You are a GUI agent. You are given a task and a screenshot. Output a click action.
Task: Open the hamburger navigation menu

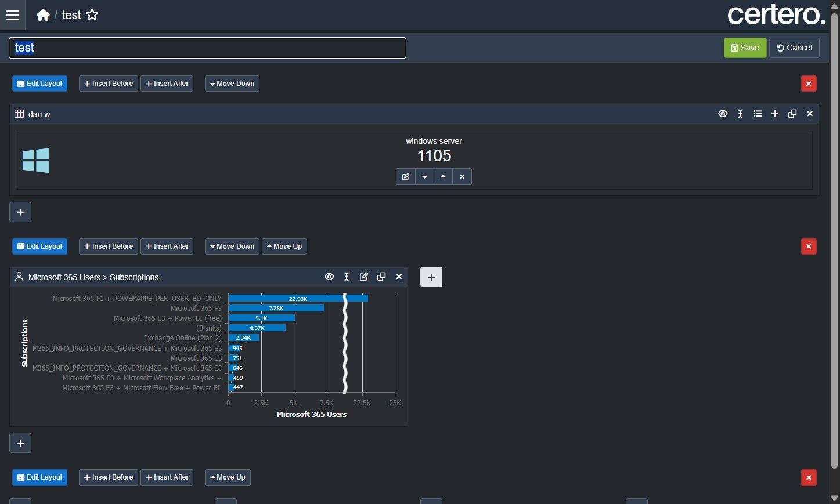coord(12,15)
